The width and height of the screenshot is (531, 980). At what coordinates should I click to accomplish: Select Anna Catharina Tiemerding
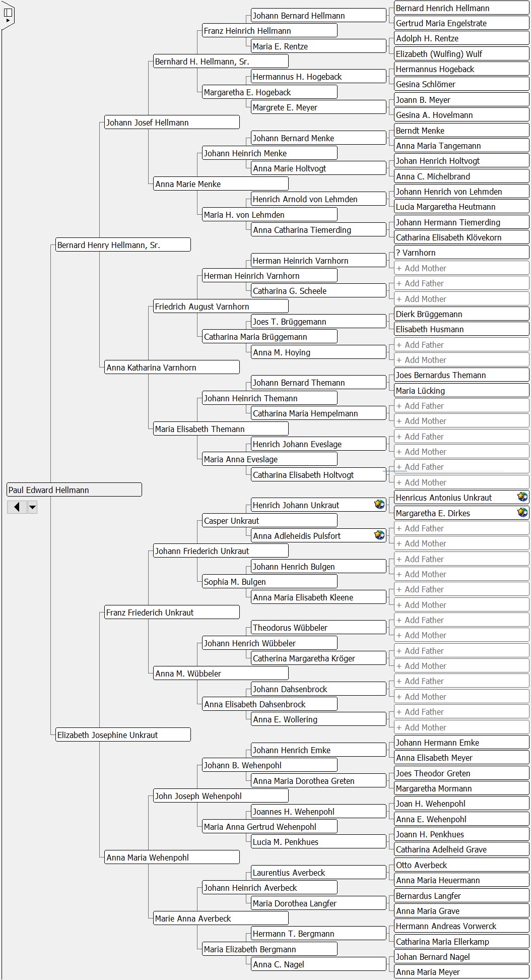(318, 229)
